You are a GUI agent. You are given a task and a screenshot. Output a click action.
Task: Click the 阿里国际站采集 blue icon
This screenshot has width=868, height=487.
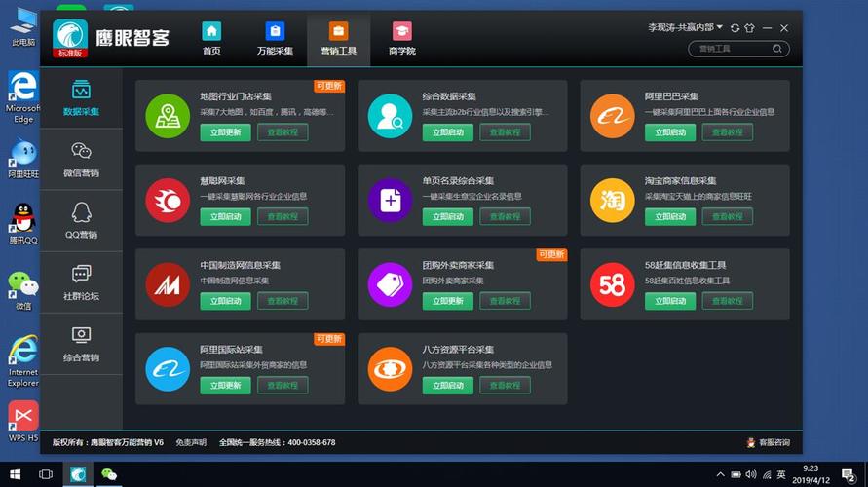click(x=168, y=369)
